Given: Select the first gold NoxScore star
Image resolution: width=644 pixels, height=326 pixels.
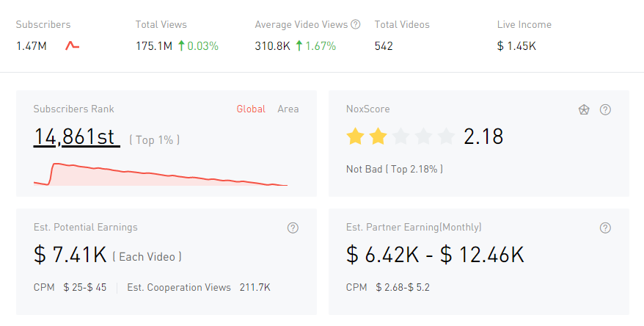Looking at the screenshot, I should tap(355, 136).
